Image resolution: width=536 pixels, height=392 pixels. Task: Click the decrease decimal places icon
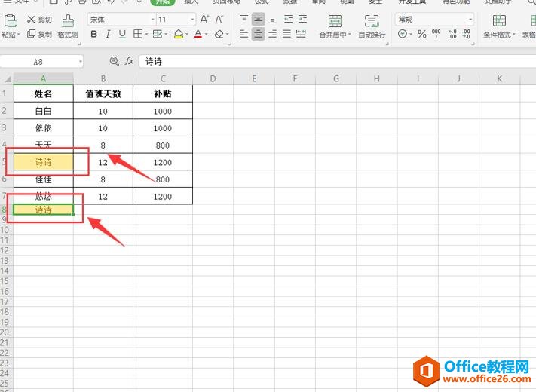coord(467,33)
